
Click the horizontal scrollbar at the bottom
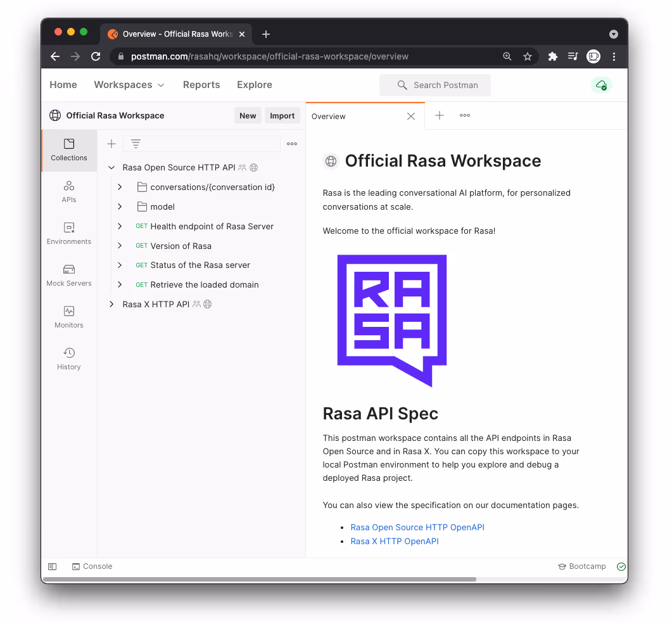point(260,580)
